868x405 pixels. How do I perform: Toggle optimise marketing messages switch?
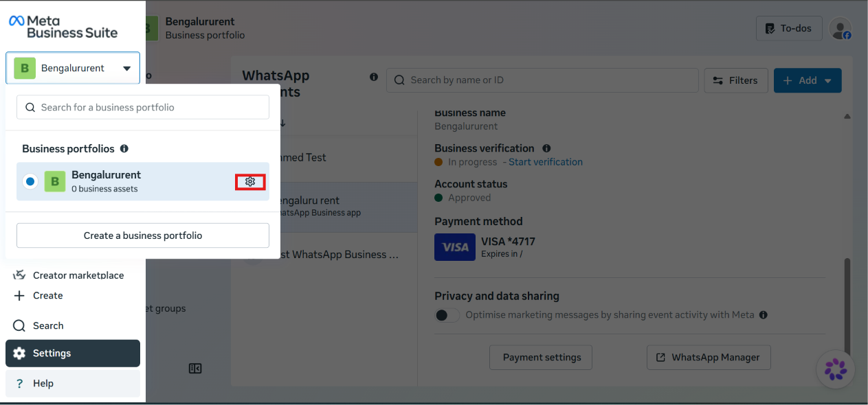(447, 315)
